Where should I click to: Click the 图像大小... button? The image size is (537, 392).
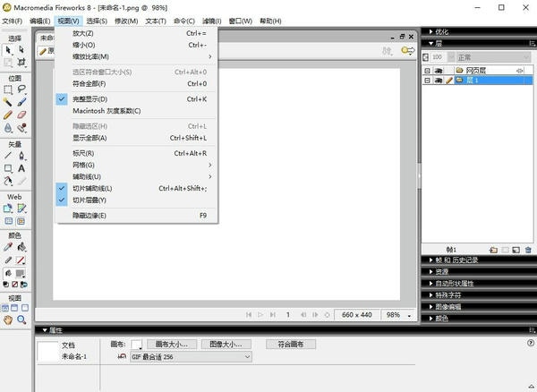click(x=226, y=345)
